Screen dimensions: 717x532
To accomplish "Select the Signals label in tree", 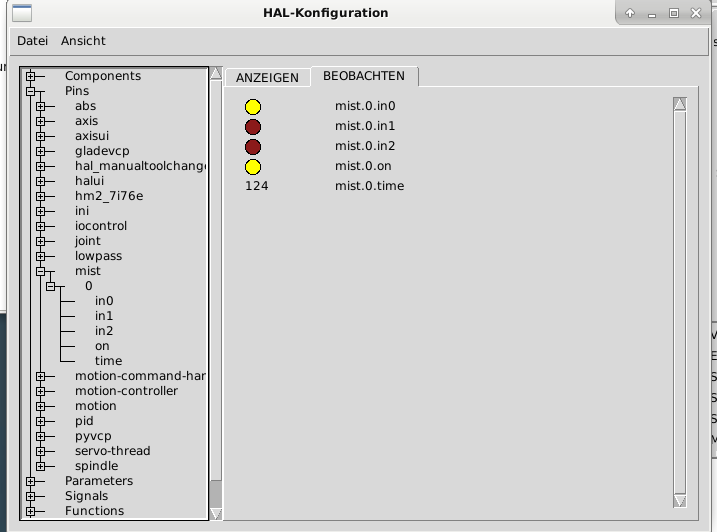I will pyautogui.click(x=86, y=496).
